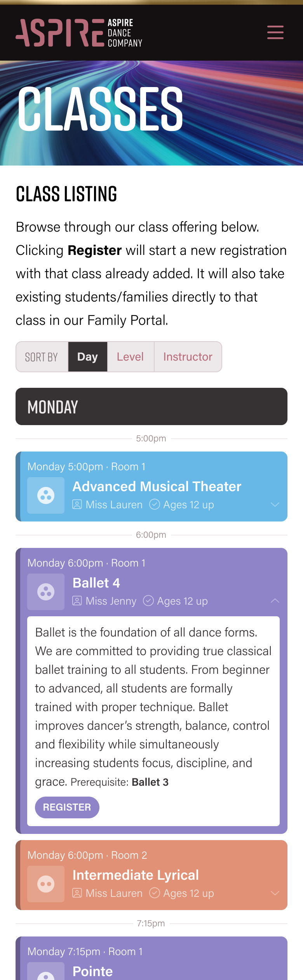This screenshot has height=980, width=303.
Task: Sort classes by Instructor
Action: [x=188, y=357]
